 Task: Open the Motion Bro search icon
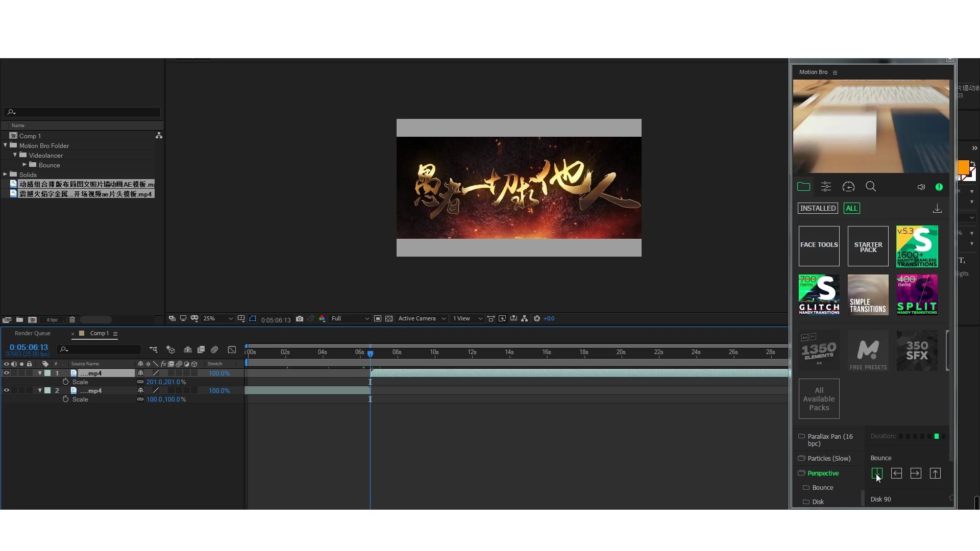[871, 186]
